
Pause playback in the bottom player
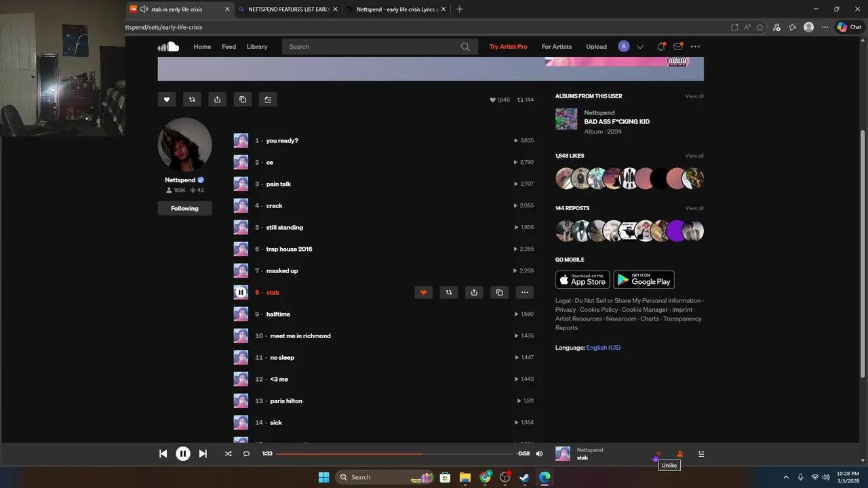(183, 453)
